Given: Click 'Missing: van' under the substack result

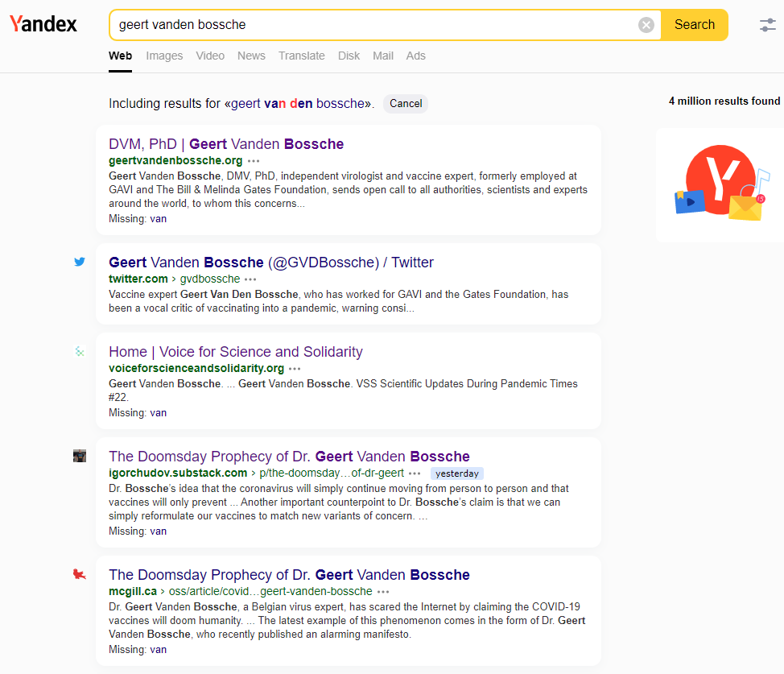Looking at the screenshot, I should [138, 531].
